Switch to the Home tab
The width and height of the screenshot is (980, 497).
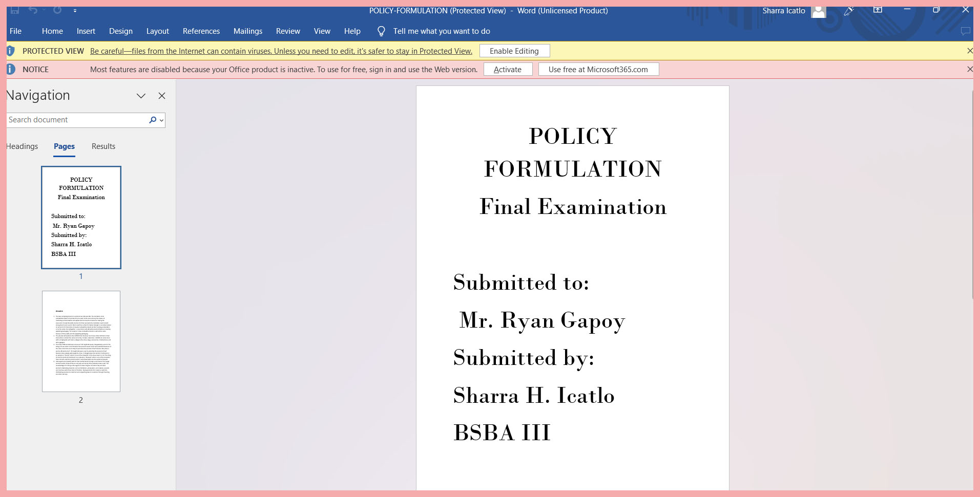pyautogui.click(x=52, y=31)
